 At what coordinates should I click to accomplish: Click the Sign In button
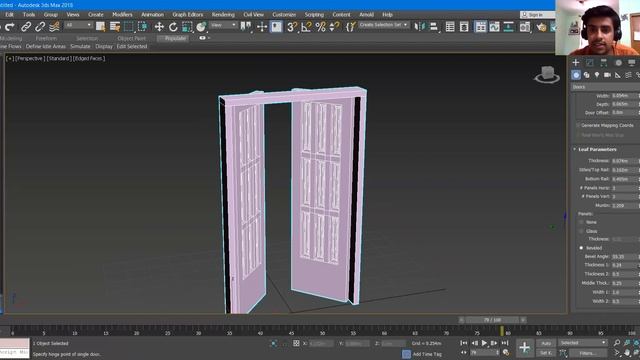point(537,15)
